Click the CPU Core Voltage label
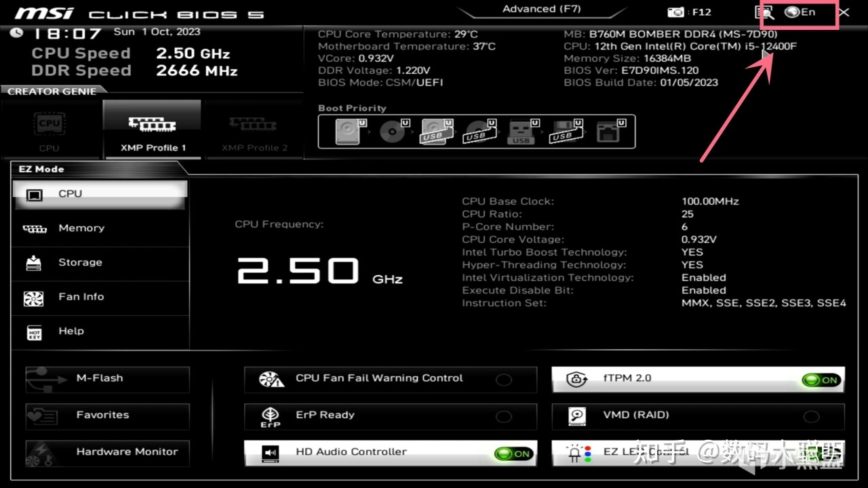The height and width of the screenshot is (488, 868). (x=513, y=240)
